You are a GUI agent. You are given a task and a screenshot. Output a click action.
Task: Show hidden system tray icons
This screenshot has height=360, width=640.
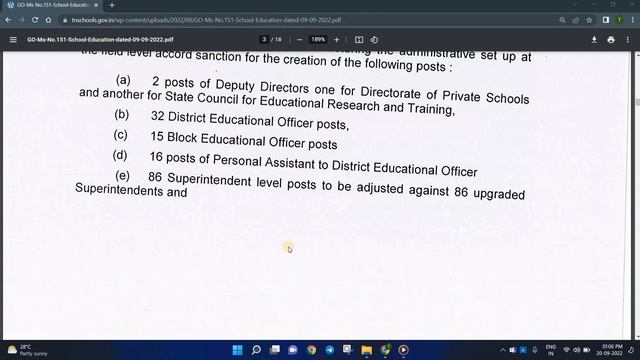pyautogui.click(x=502, y=350)
